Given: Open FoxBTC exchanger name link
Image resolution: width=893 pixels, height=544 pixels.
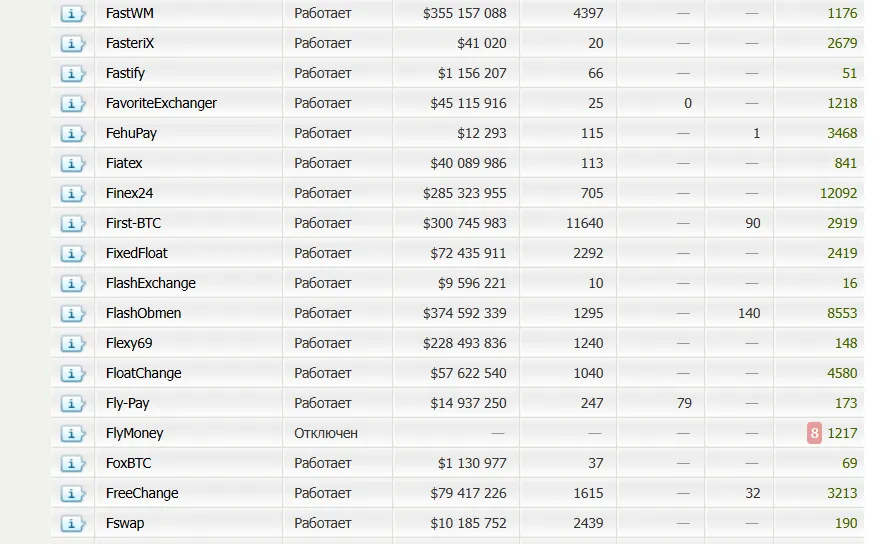Looking at the screenshot, I should (129, 463).
